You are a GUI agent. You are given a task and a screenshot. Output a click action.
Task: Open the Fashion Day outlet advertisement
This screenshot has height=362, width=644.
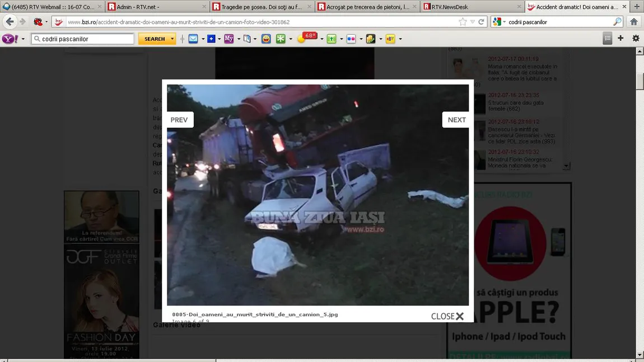tap(101, 301)
